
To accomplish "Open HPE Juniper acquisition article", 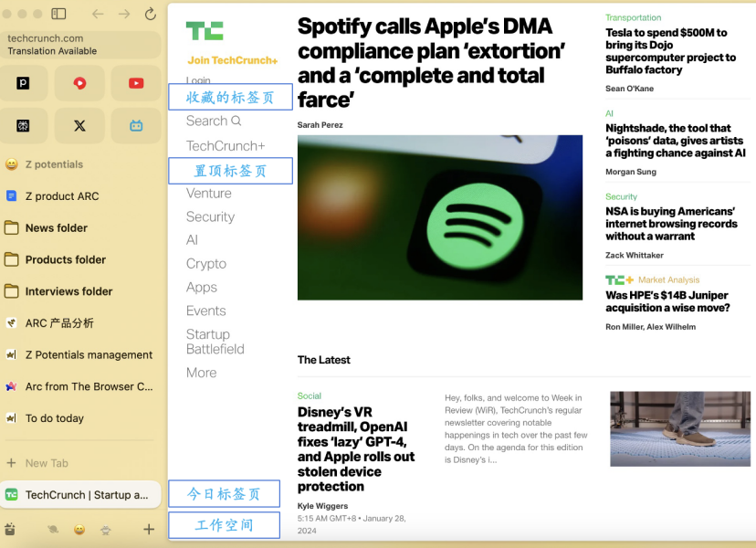I will point(667,301).
